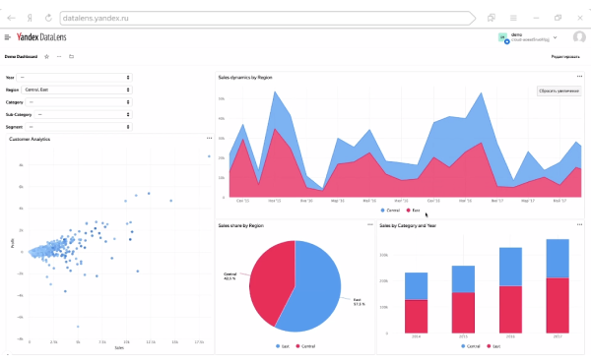Click the Sales share by Region title

click(241, 225)
